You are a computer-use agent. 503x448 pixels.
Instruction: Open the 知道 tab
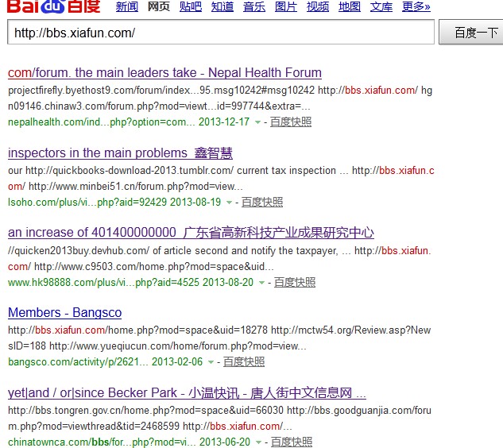[x=222, y=6]
